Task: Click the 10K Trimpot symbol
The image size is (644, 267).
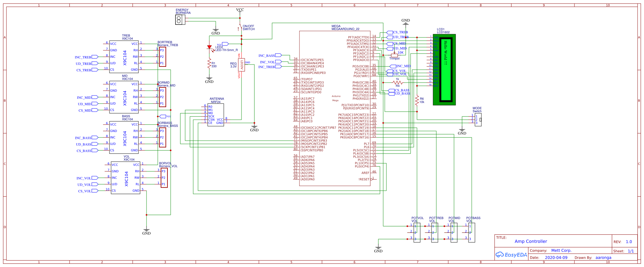Action: pos(394,55)
